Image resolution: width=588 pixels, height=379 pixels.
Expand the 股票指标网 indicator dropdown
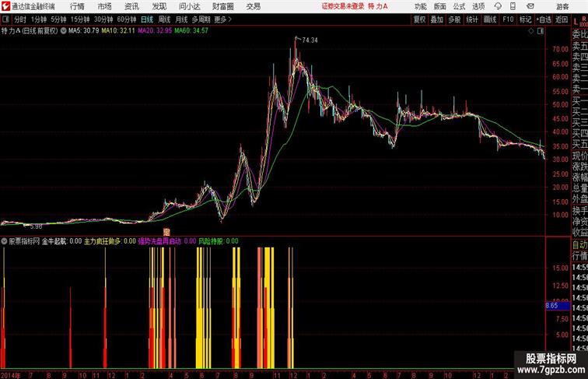(4, 241)
